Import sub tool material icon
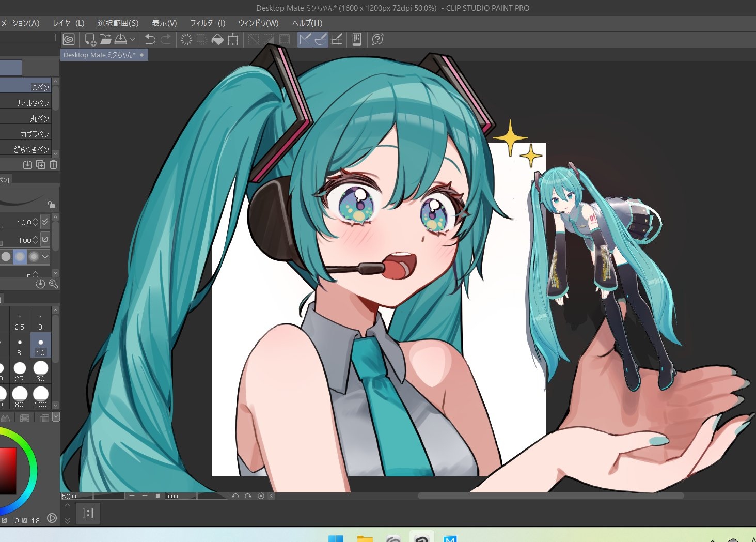The width and height of the screenshot is (756, 542). pyautogui.click(x=27, y=165)
